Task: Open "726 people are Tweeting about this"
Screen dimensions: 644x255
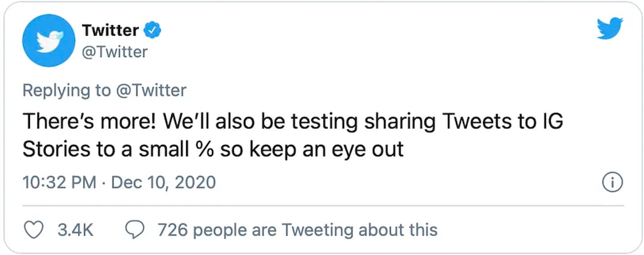Action: click(x=297, y=230)
